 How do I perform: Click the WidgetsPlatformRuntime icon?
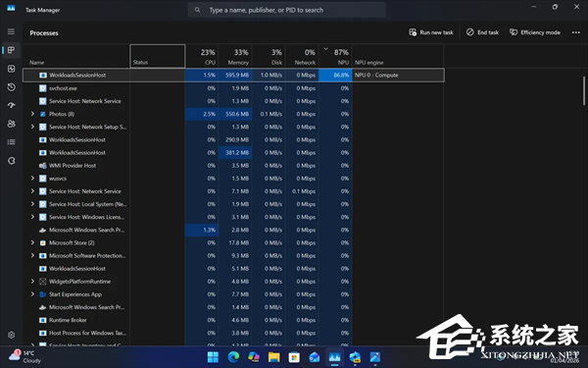coord(43,282)
